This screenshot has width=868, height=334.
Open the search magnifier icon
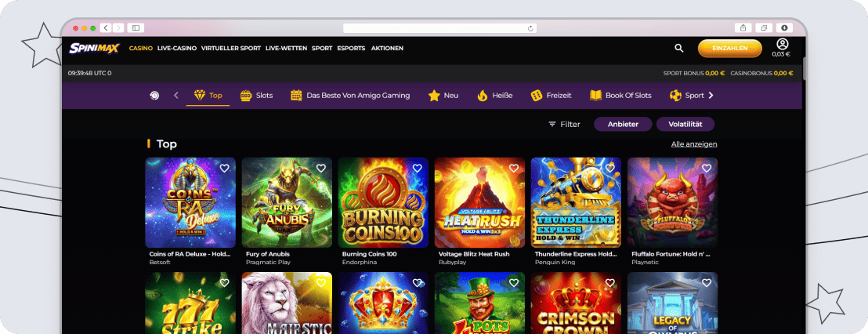[679, 48]
